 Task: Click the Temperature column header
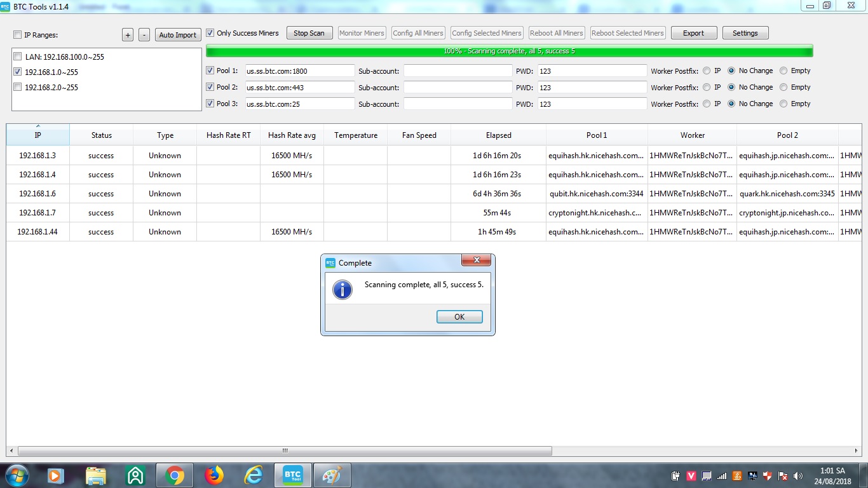(x=355, y=135)
